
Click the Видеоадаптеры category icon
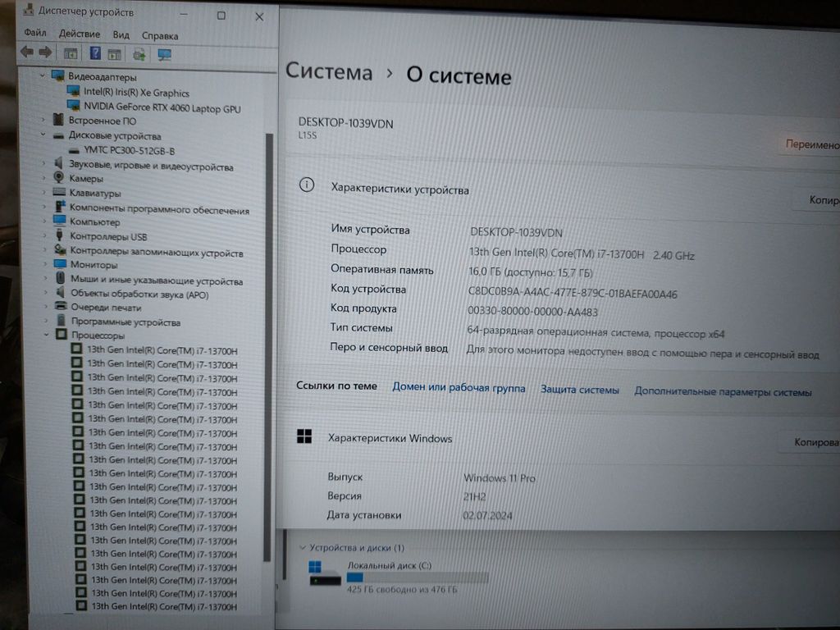58,75
